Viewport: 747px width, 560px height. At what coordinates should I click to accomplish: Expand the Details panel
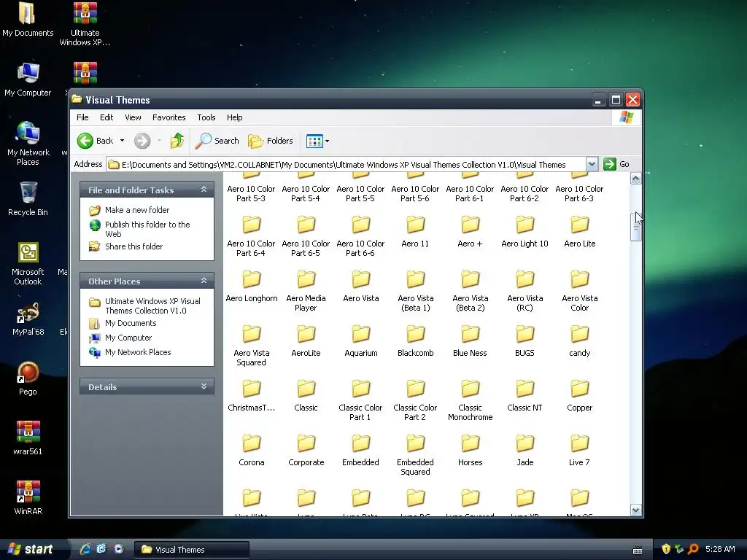coord(204,386)
